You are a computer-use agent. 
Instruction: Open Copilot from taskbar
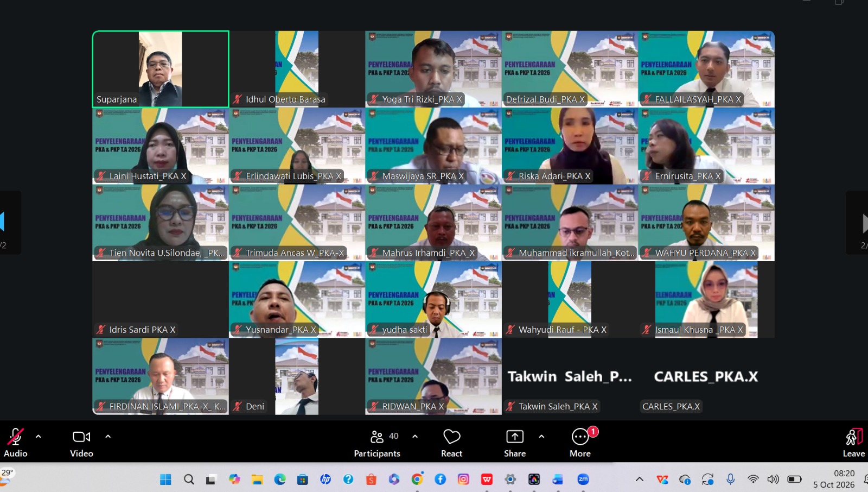click(x=234, y=479)
